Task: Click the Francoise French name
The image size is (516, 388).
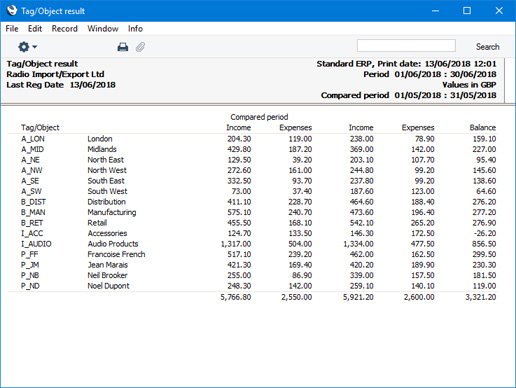Action: tap(116, 254)
